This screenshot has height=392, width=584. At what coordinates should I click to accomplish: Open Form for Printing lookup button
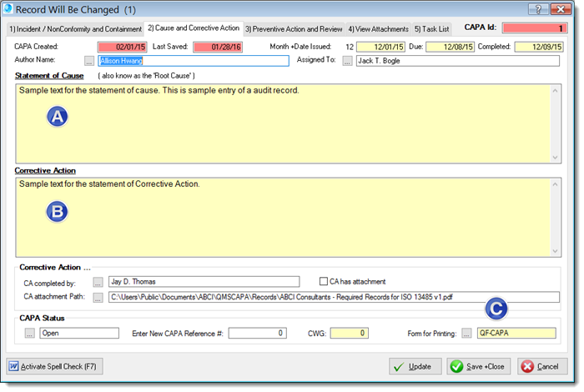pyautogui.click(x=467, y=334)
